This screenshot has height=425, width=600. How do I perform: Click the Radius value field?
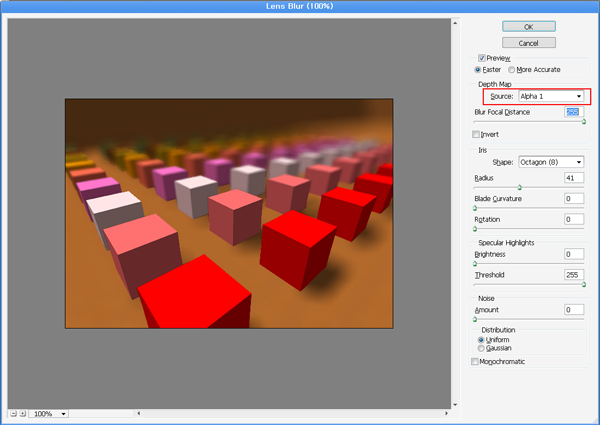pos(574,178)
